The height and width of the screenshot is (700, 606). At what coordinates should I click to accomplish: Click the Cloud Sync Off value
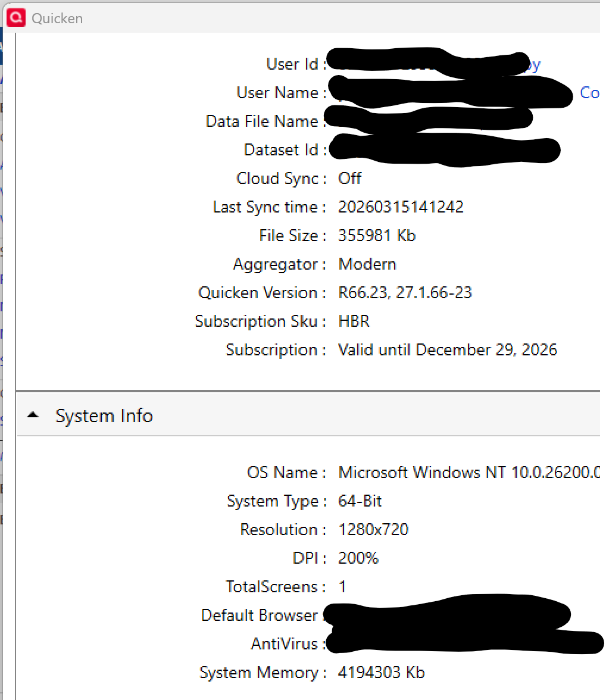pos(349,179)
